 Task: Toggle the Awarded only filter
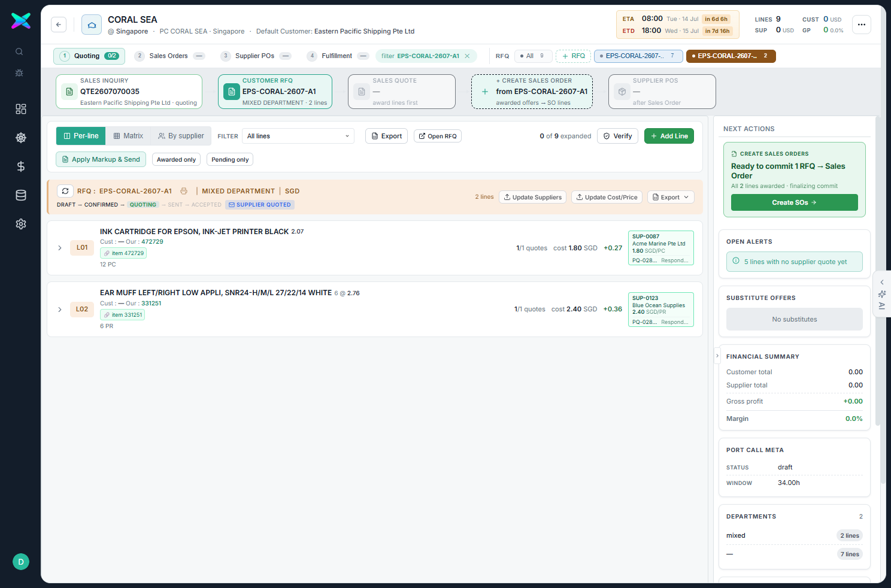(176, 159)
